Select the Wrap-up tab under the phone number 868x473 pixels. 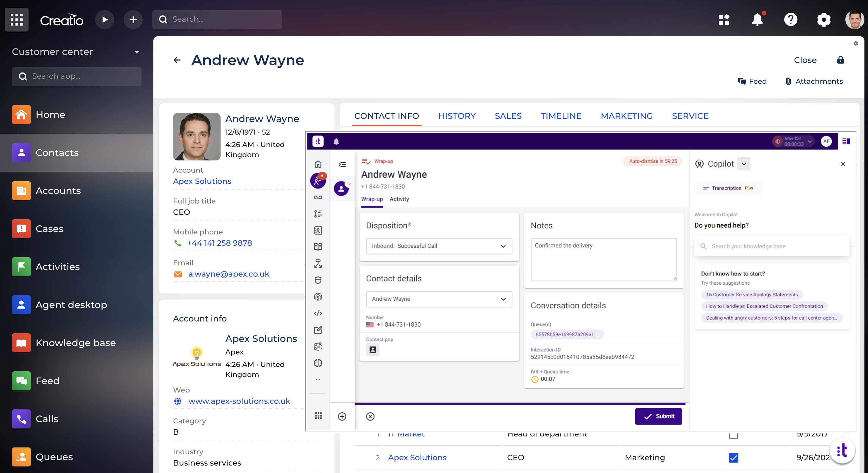372,199
